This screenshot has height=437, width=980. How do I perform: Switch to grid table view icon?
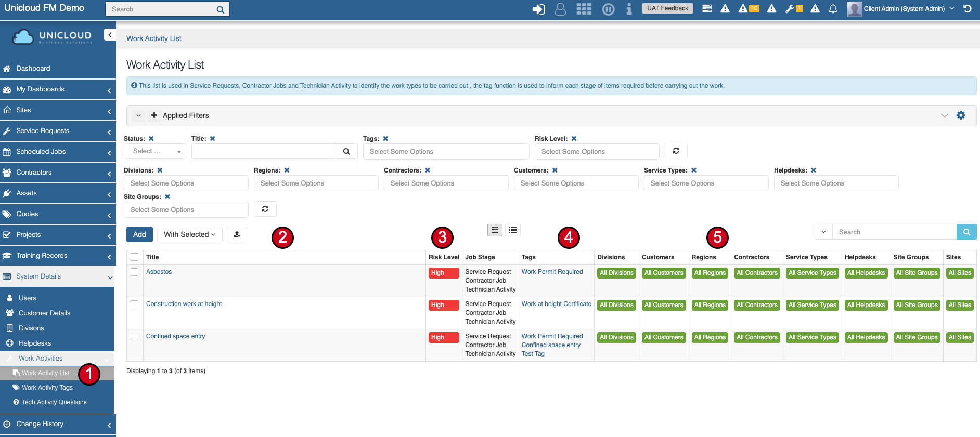[x=495, y=230]
